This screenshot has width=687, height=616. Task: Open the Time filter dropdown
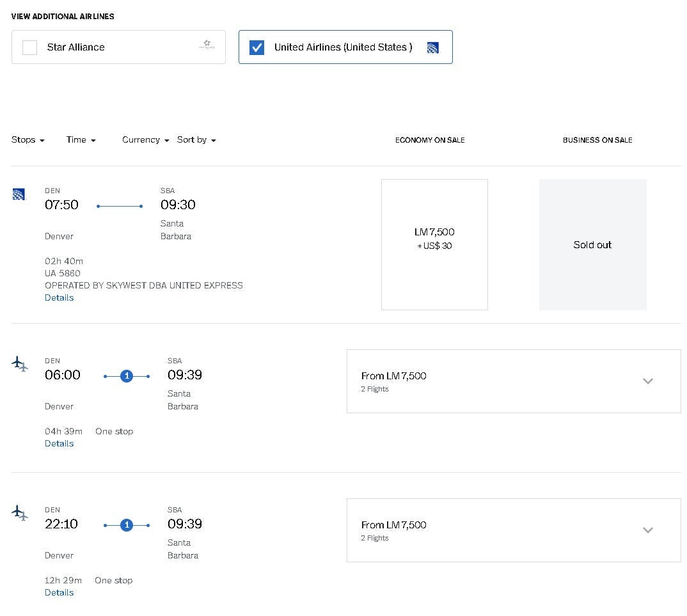pyautogui.click(x=81, y=140)
